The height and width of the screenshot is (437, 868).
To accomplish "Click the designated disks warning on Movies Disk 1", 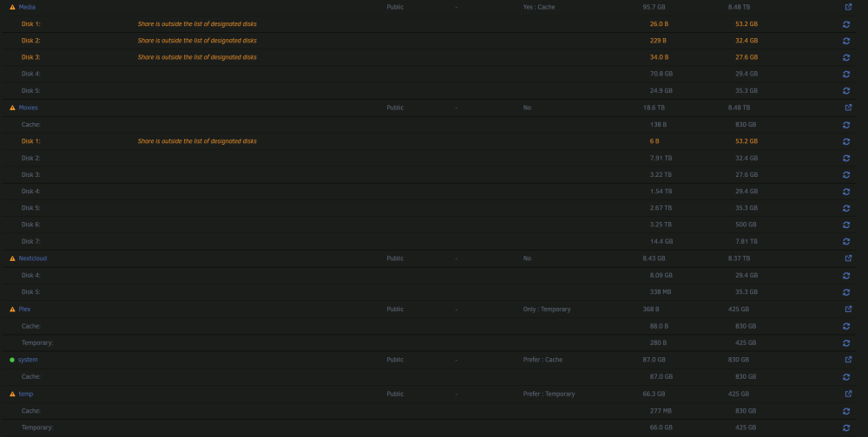I will 197,141.
